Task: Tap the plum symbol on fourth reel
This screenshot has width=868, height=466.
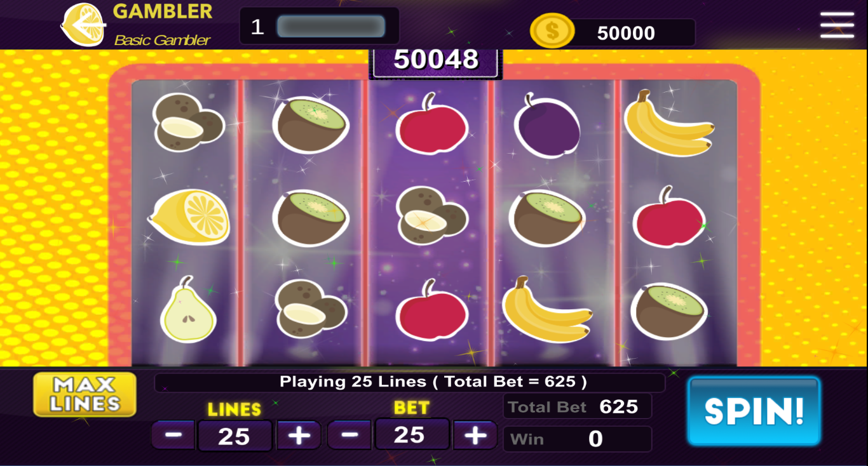Action: tap(546, 124)
